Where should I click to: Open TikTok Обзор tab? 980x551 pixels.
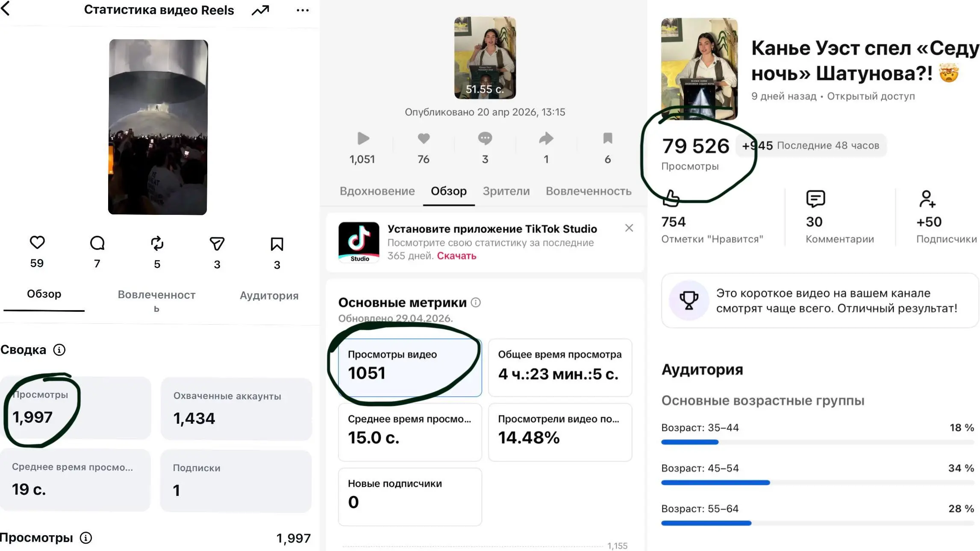point(449,191)
